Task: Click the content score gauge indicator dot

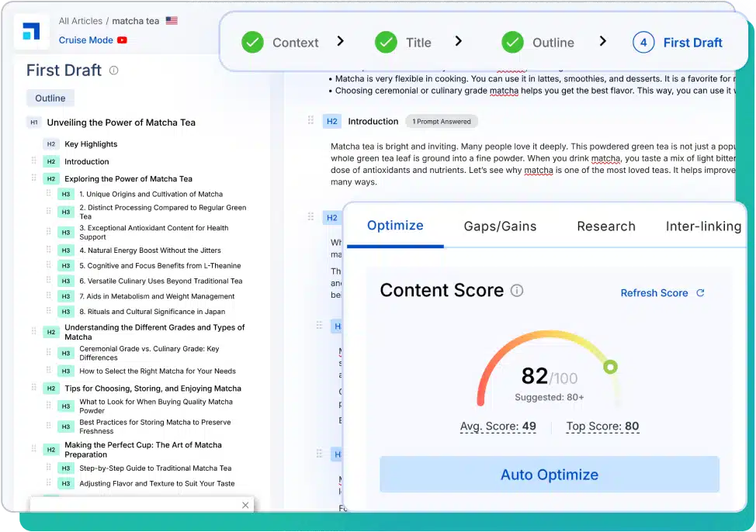Action: click(x=610, y=367)
